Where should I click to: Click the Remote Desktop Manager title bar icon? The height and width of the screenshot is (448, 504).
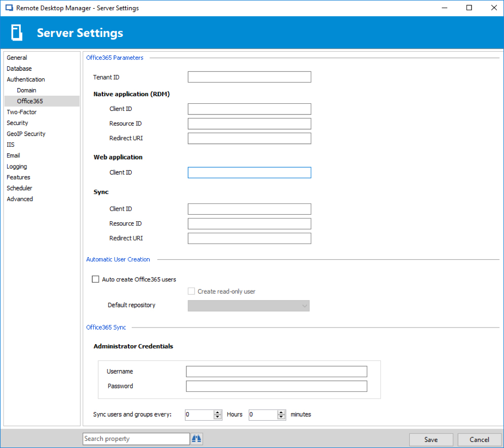pyautogui.click(x=9, y=8)
